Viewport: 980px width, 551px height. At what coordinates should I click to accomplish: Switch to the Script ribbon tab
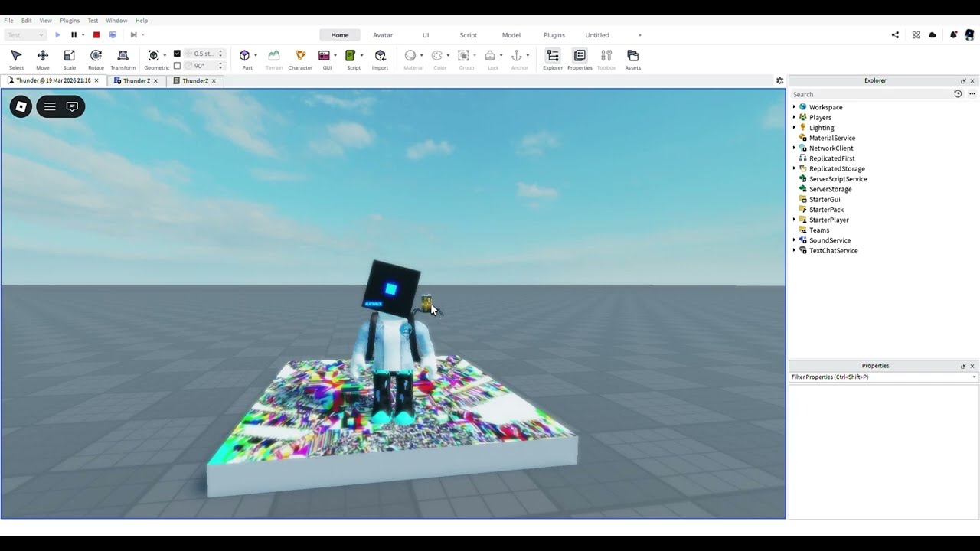point(469,35)
